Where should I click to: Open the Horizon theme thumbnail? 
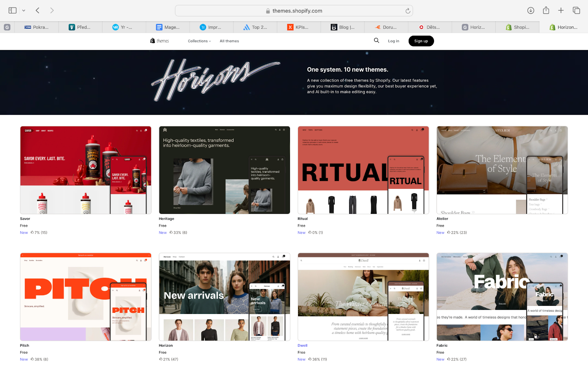pos(225,297)
